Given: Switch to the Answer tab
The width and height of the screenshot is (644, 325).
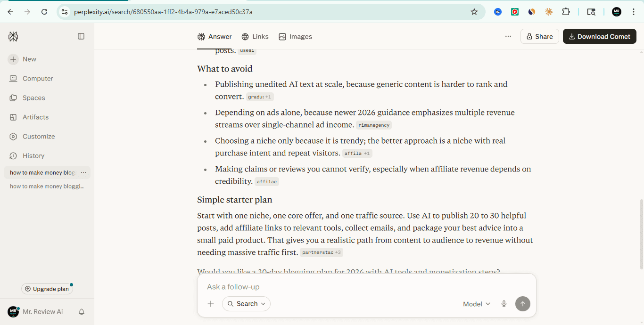Looking at the screenshot, I should coord(215,37).
